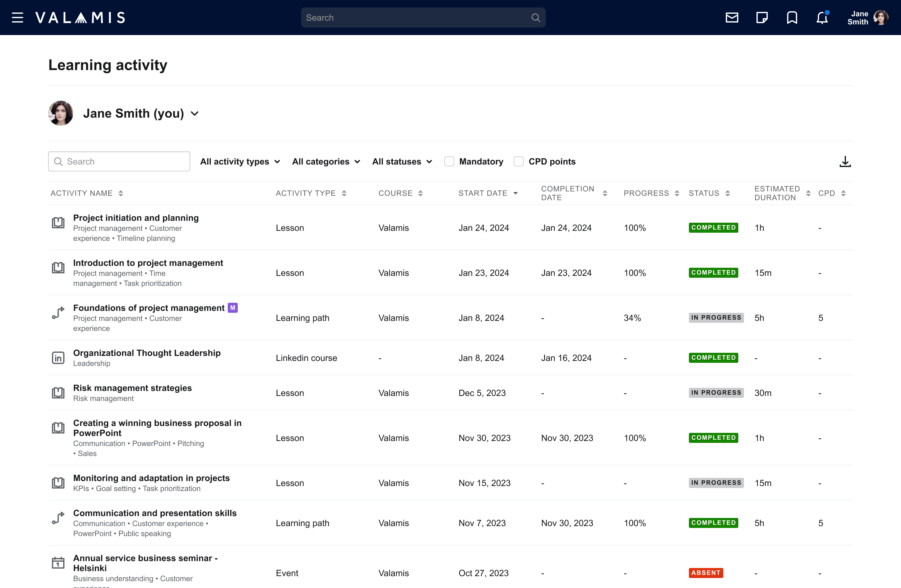Viewport: 901px width, 588px height.
Task: Open the messages envelope icon
Action: coord(731,18)
